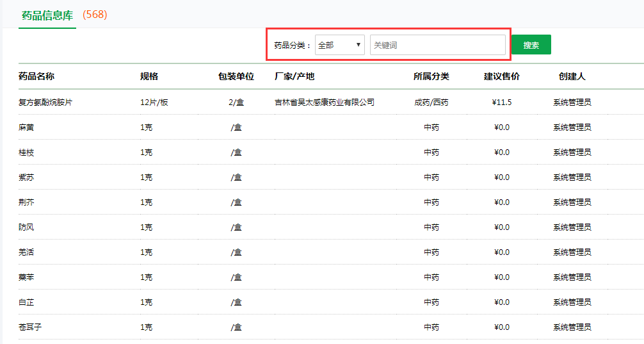Select the 苍耳子 drug row

click(x=30, y=327)
